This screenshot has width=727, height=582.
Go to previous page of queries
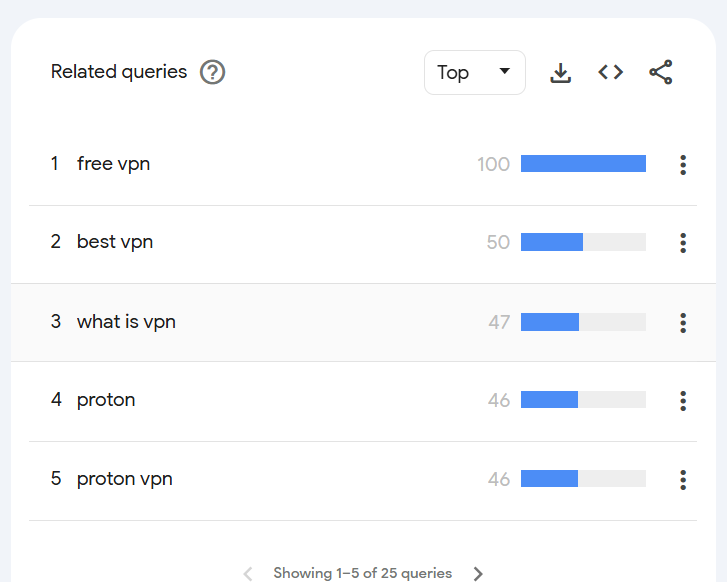248,573
